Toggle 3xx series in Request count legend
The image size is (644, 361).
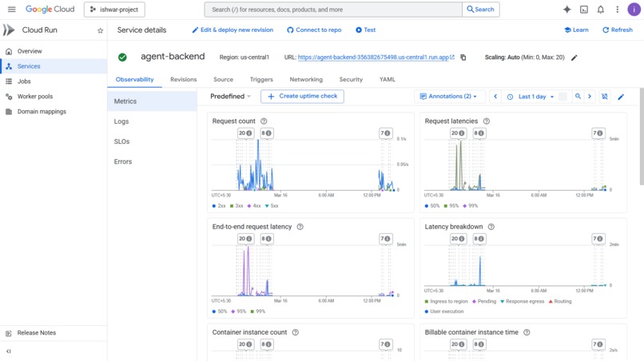(237, 206)
